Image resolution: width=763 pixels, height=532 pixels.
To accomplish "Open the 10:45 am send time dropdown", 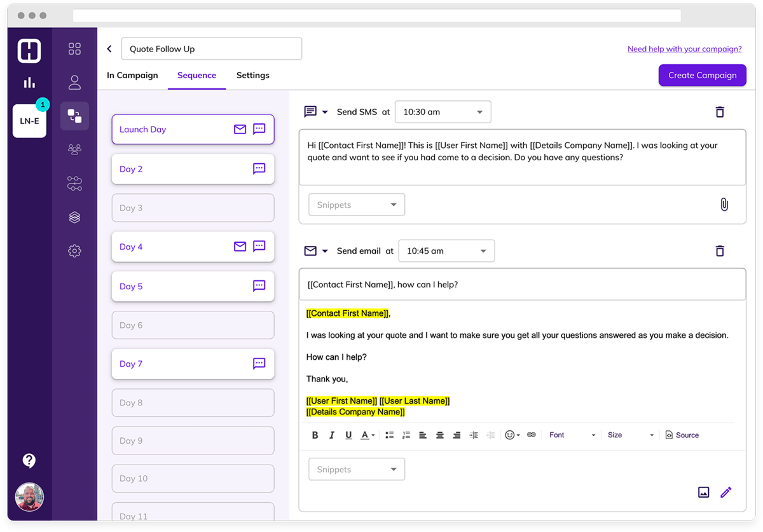I will click(x=446, y=250).
